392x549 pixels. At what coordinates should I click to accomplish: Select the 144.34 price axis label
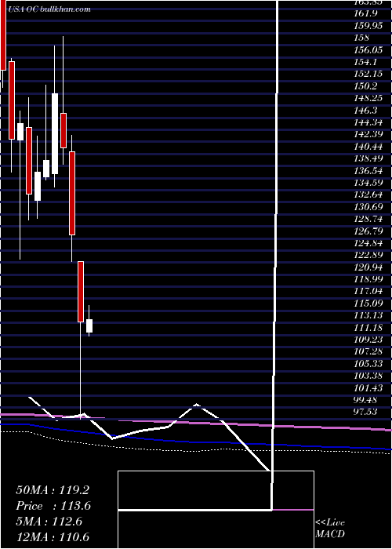click(368, 122)
